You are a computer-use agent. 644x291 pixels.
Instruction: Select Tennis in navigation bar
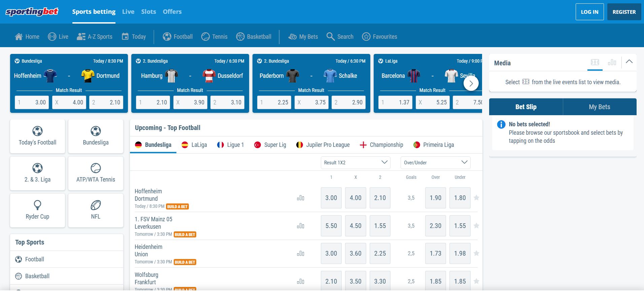click(214, 37)
